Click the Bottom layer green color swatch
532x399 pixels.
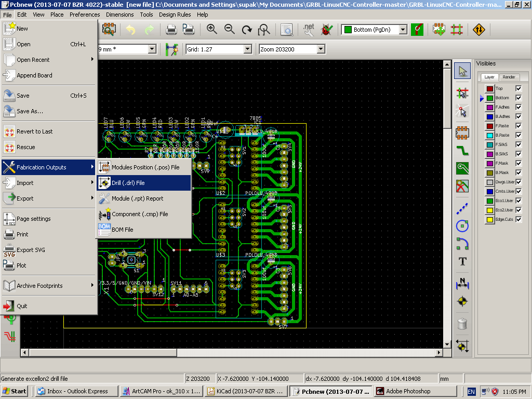tap(489, 98)
